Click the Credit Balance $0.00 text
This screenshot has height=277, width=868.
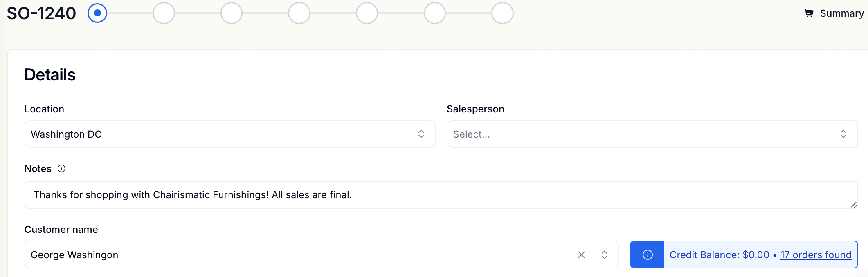pyautogui.click(x=720, y=255)
